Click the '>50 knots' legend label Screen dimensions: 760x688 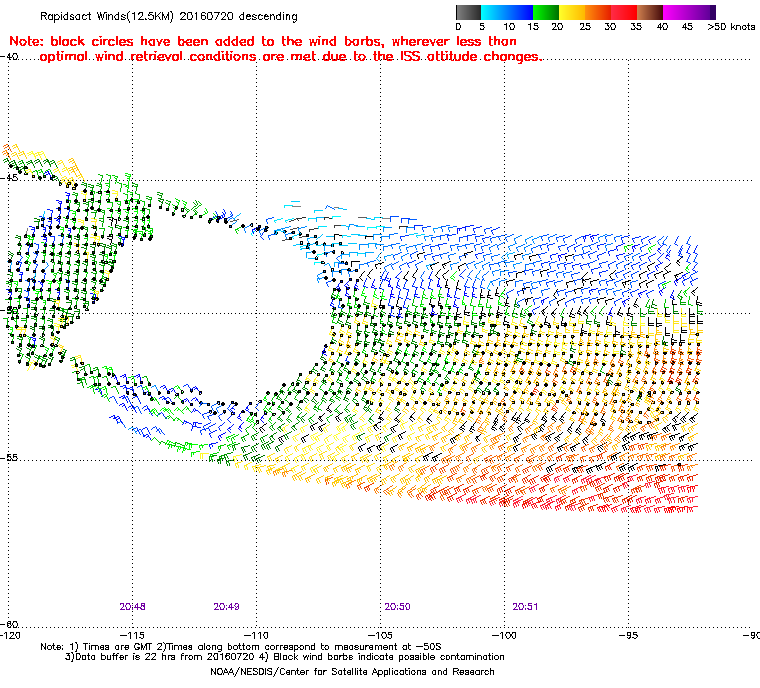[x=731, y=27]
